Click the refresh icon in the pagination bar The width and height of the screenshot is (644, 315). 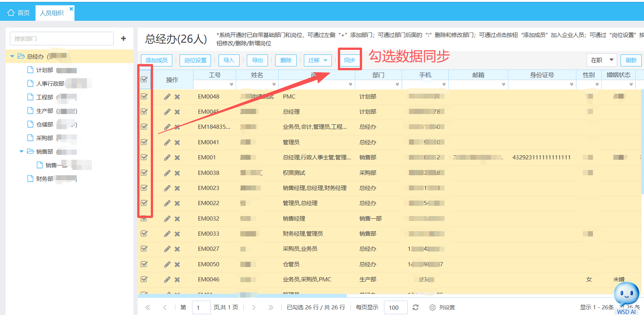415,307
